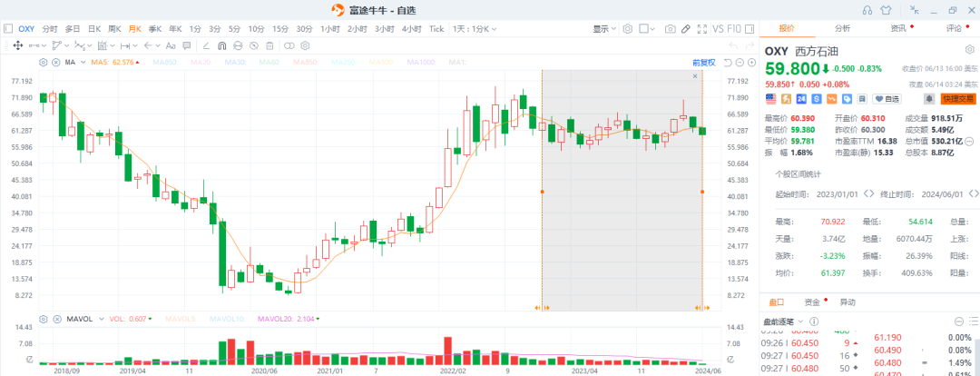
Task: Switch to the 分析 tab
Action: point(842,28)
